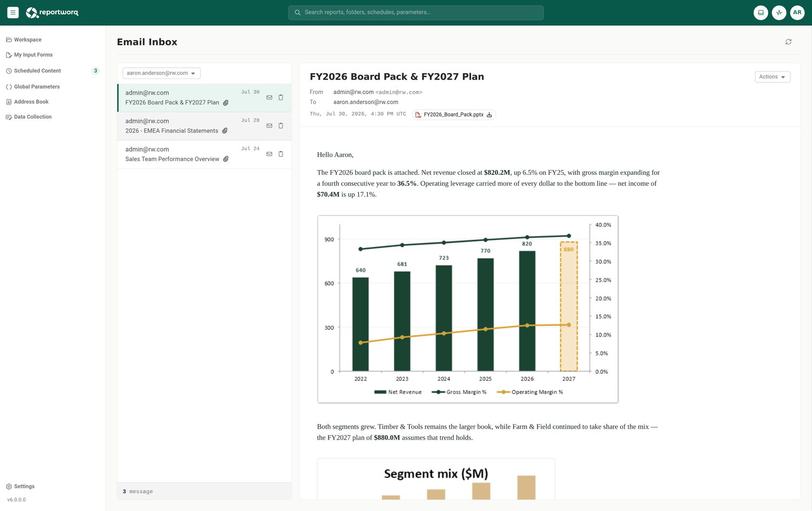Viewport: 812px width, 511px height.
Task: Click the Operating Margin % legend marker
Action: click(x=503, y=392)
